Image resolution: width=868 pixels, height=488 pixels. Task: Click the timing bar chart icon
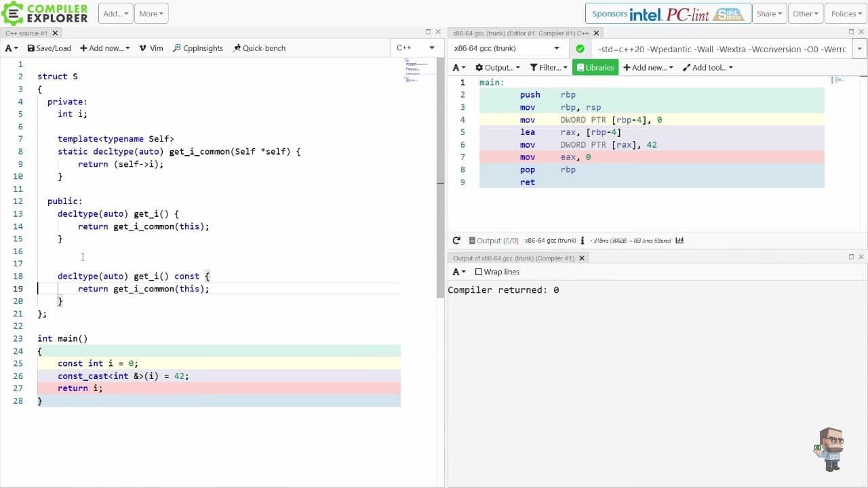679,240
